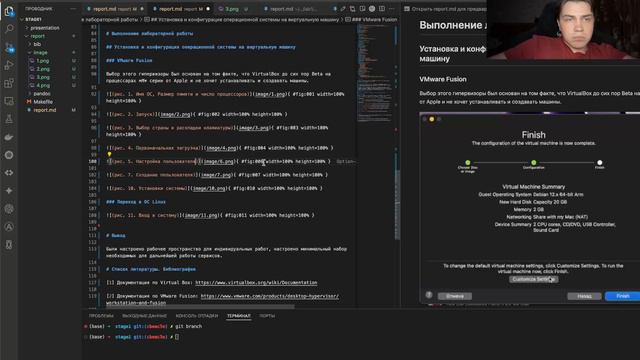The width and height of the screenshot is (640, 360).
Task: Click Customize Settings button in VMware image
Action: [x=533, y=279]
